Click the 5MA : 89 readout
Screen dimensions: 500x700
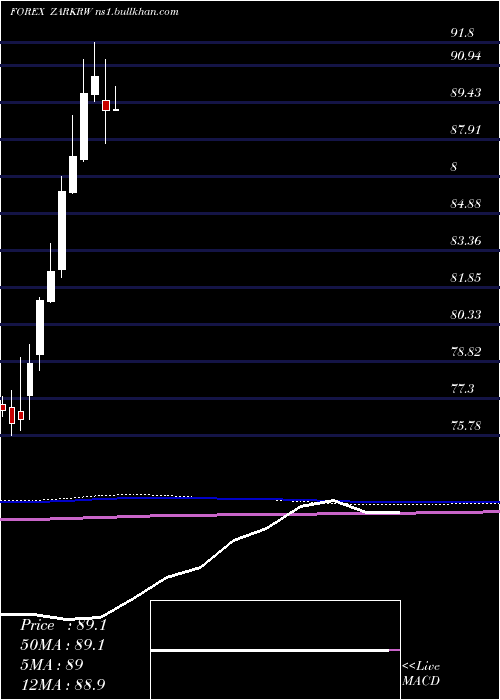click(x=52, y=665)
